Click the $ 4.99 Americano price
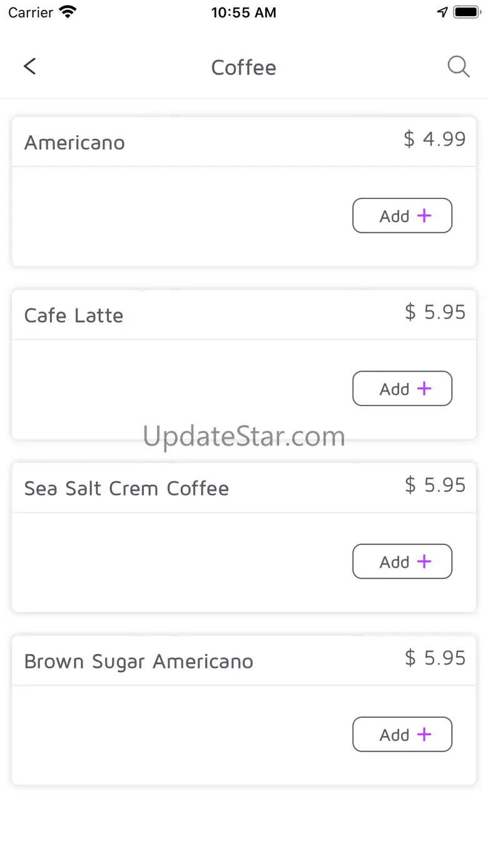Screen dimensions: 488x868 click(434, 139)
